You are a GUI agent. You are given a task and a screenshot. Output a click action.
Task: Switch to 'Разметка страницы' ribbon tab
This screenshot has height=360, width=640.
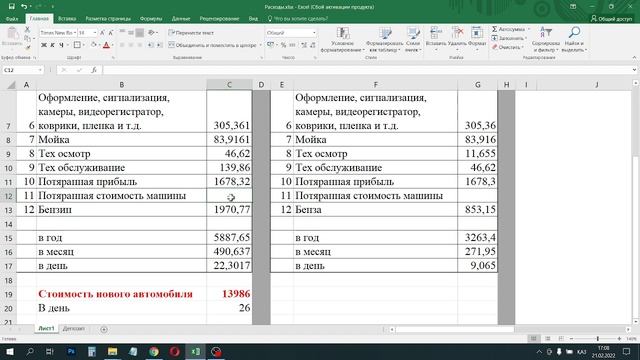point(108,19)
